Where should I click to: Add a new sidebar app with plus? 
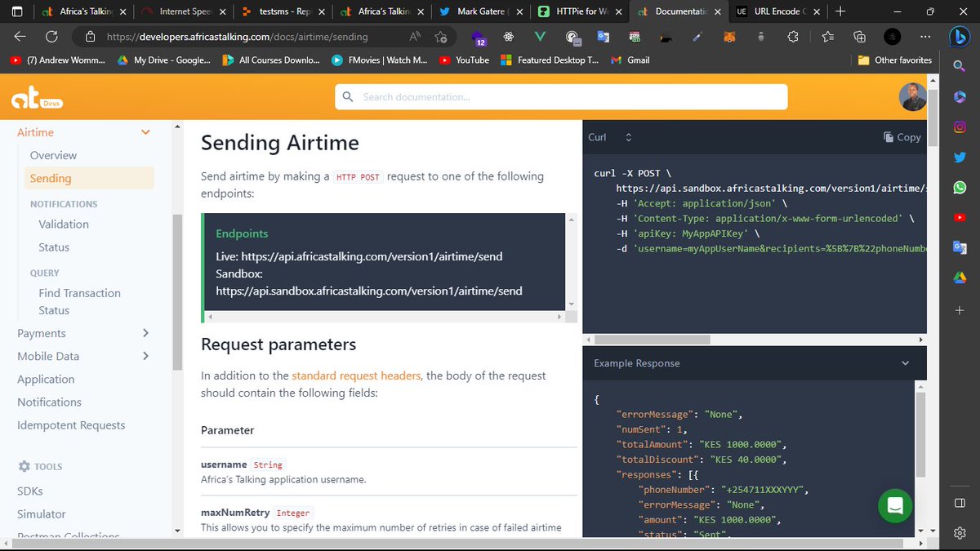coord(960,310)
